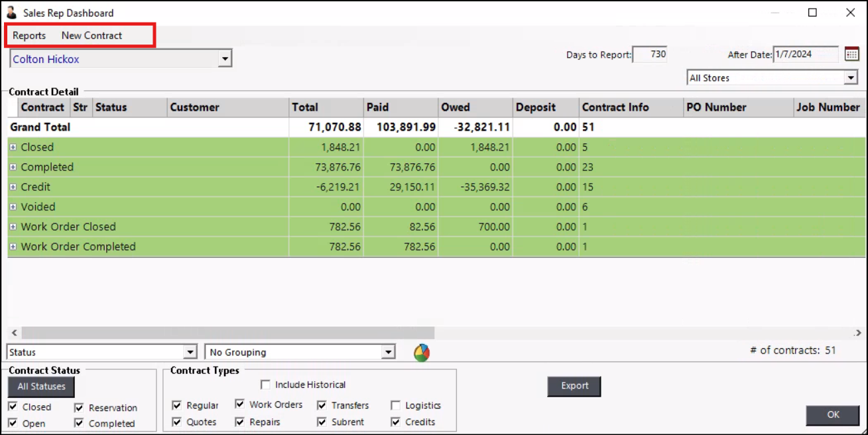
Task: Click the Sales Rep Dashboard title icon
Action: pyautogui.click(x=11, y=13)
